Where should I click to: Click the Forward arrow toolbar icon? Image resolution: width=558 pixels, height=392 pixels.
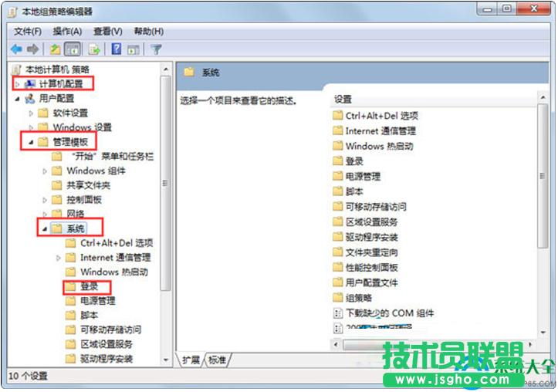click(x=32, y=49)
